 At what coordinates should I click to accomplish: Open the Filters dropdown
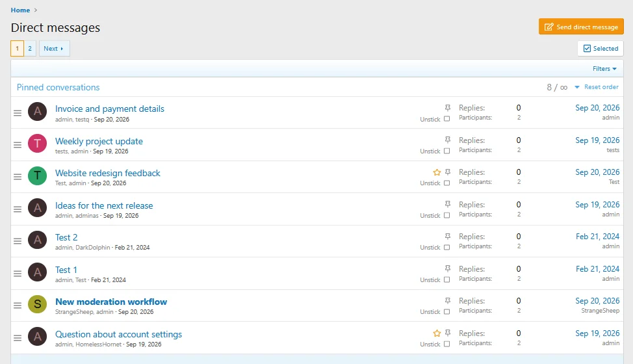[604, 69]
